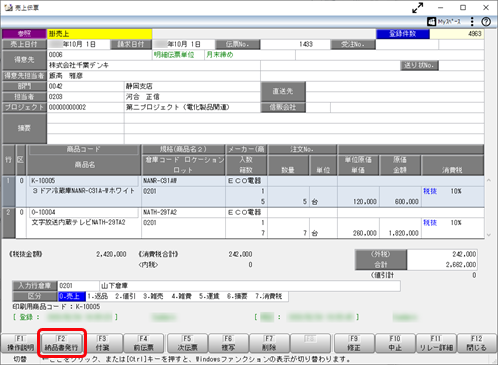Click warehouse code field 0201 beside 入力行倉庫

pyautogui.click(x=78, y=286)
